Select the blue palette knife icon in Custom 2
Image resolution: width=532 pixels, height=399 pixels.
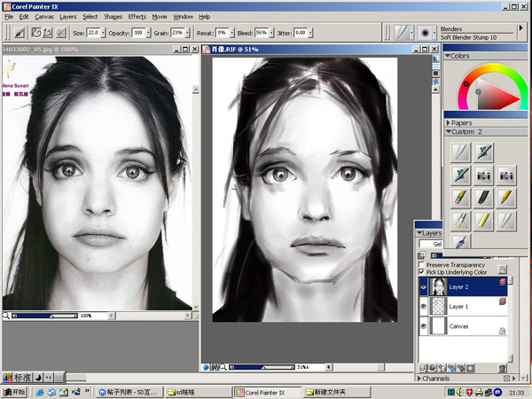tap(461, 241)
